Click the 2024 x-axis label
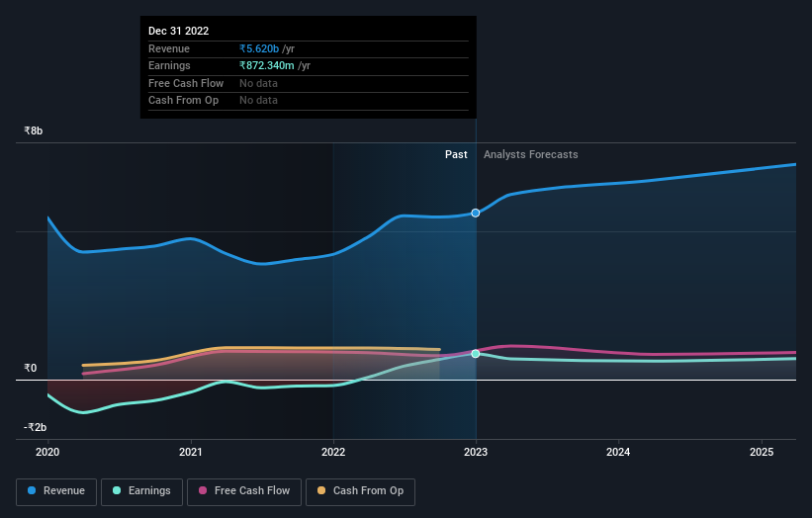The width and height of the screenshot is (812, 518). click(618, 453)
